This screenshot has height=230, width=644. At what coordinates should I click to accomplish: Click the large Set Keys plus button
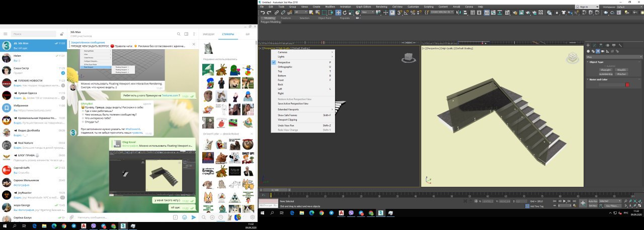pyautogui.click(x=583, y=203)
